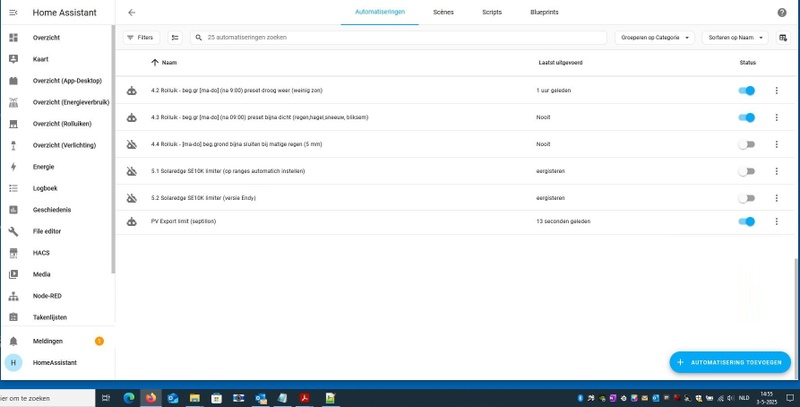This screenshot has height=407, width=800.
Task: Switch to the Scènes tab
Action: tap(443, 12)
